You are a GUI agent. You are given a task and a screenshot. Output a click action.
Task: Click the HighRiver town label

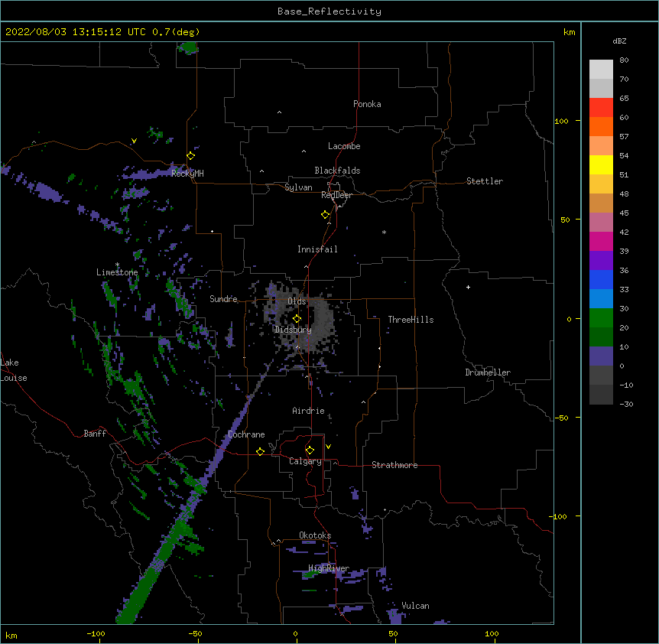pyautogui.click(x=329, y=568)
